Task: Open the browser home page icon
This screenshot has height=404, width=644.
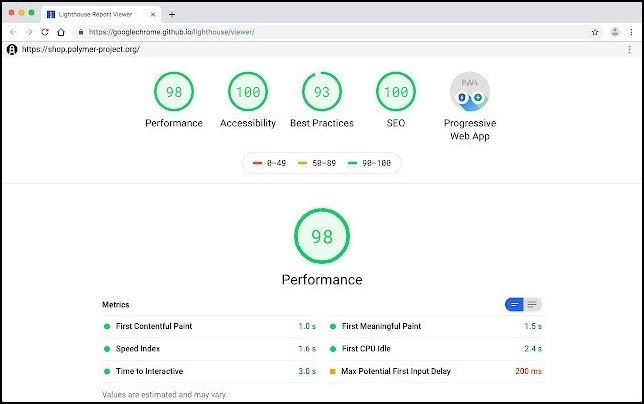Action: tap(61, 32)
